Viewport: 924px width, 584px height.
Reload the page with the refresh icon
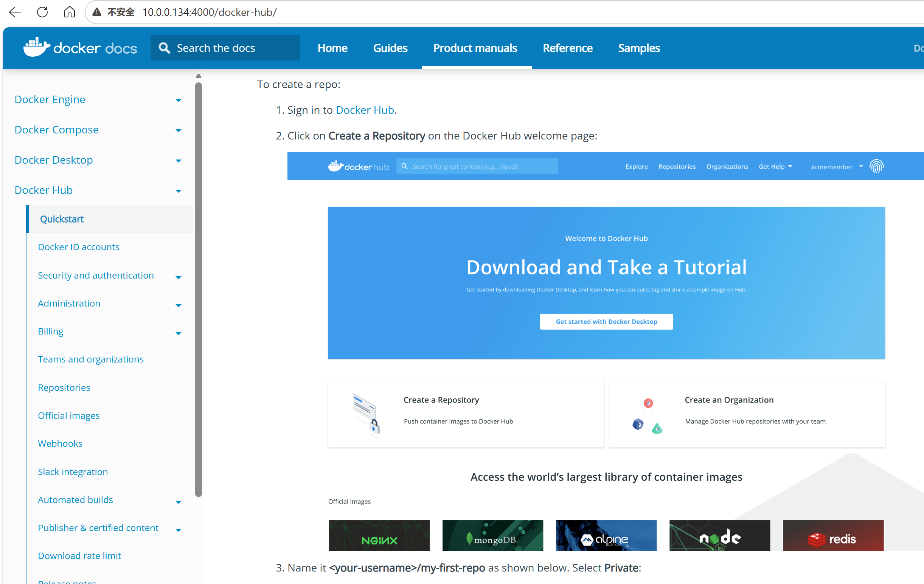pos(42,12)
